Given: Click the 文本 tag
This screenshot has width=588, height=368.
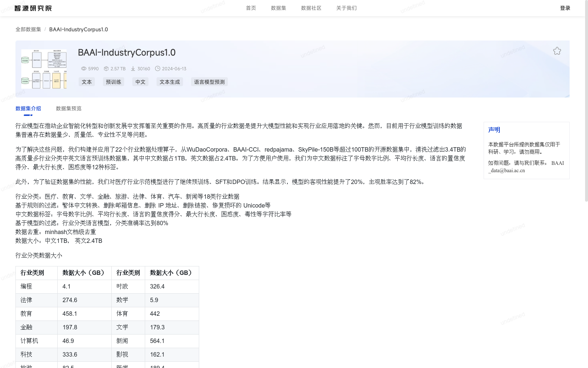Looking at the screenshot, I should 87,82.
